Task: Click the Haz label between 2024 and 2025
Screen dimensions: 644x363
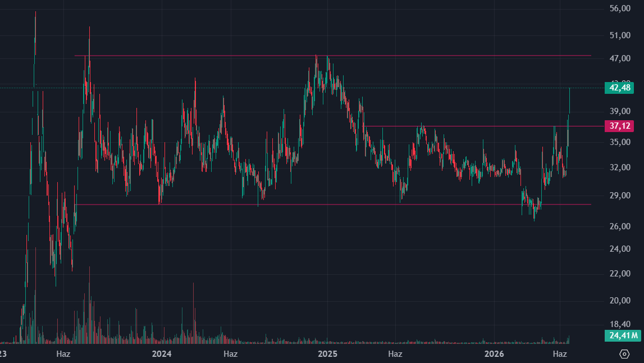Action: tap(230, 354)
